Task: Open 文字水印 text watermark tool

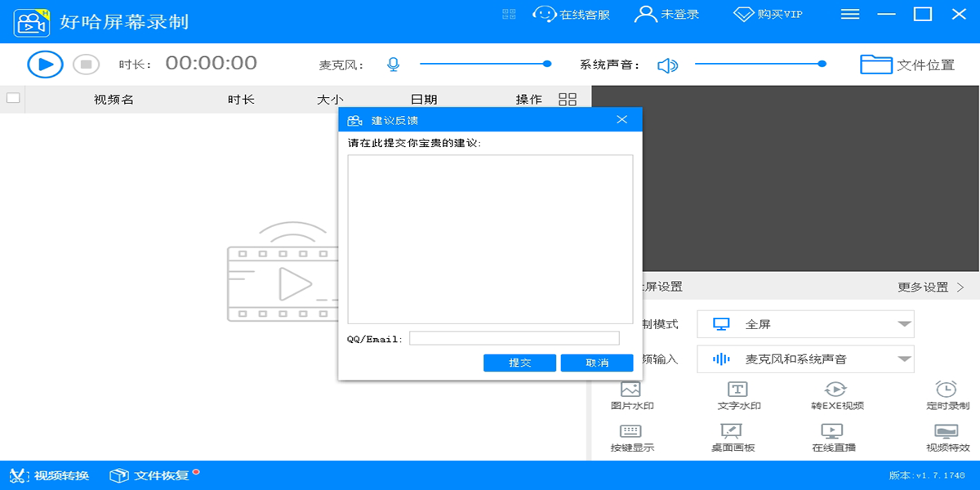Action: (739, 396)
